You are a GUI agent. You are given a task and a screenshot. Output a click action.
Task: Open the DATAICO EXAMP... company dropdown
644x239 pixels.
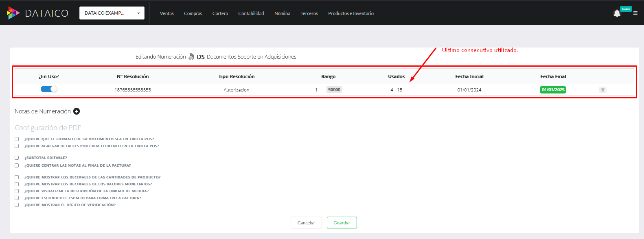coord(112,13)
